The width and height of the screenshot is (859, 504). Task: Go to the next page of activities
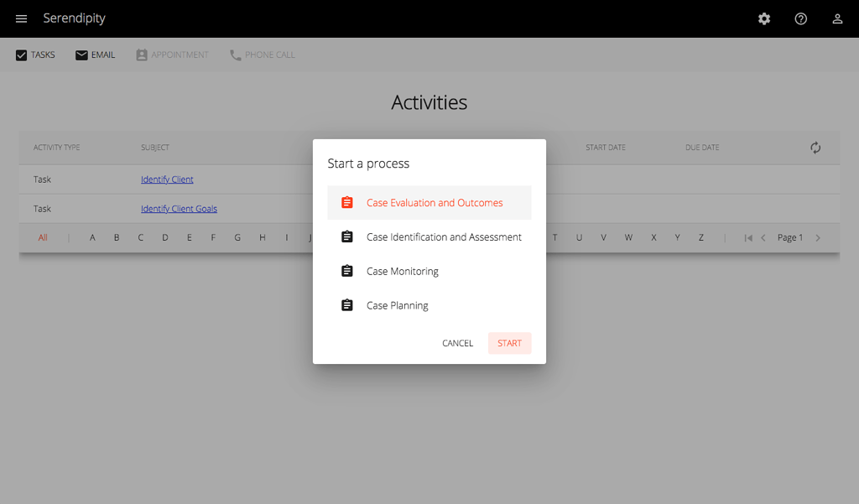[818, 237]
